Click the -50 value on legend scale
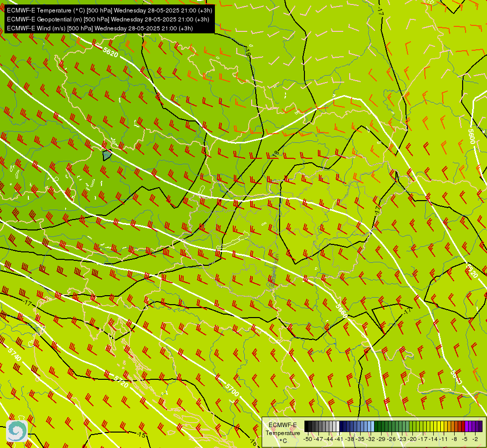487x448 pixels. [308, 440]
